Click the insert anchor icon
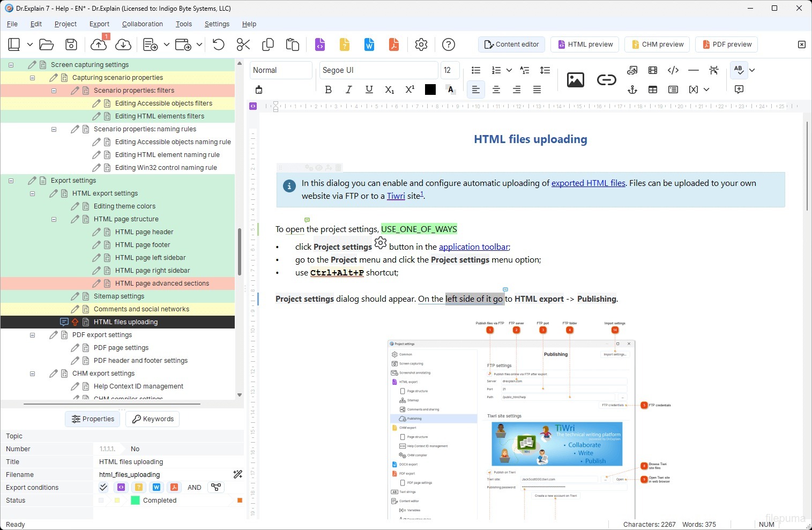This screenshot has width=812, height=530. 632,89
